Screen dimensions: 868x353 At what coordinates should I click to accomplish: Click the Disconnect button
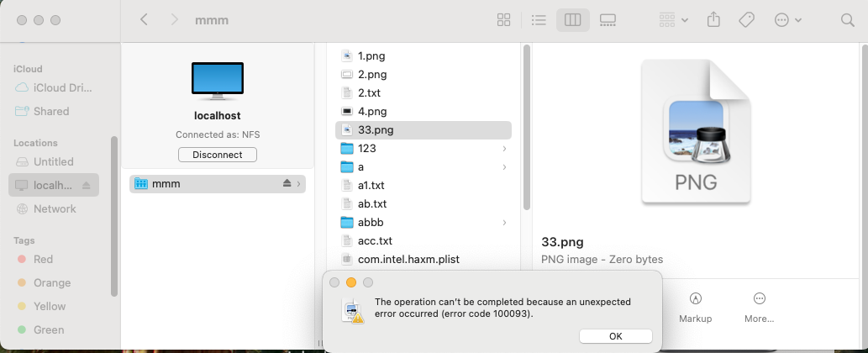[x=218, y=155]
